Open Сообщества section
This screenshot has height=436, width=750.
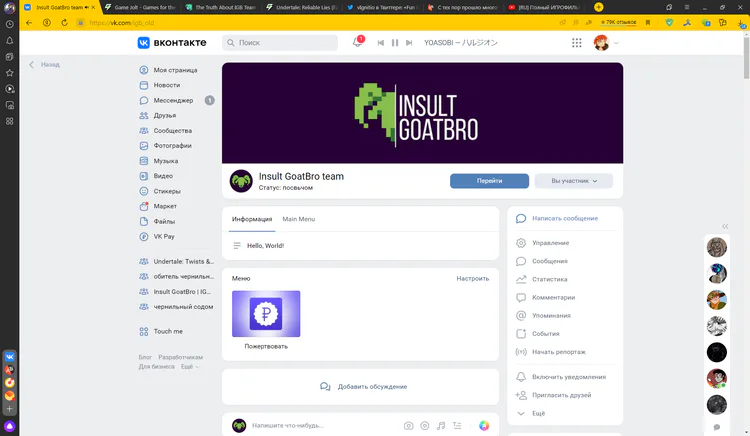point(175,131)
